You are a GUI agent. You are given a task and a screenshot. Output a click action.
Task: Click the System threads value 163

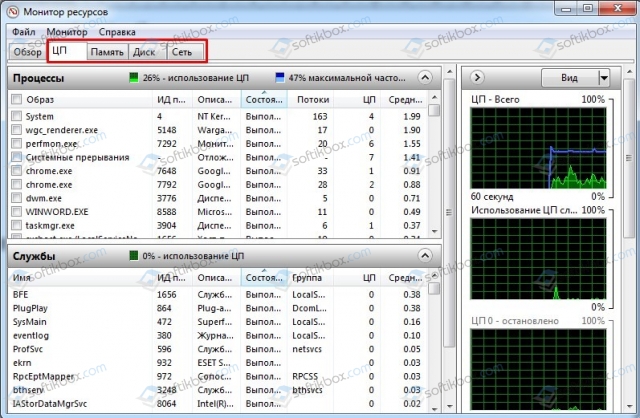coord(320,116)
